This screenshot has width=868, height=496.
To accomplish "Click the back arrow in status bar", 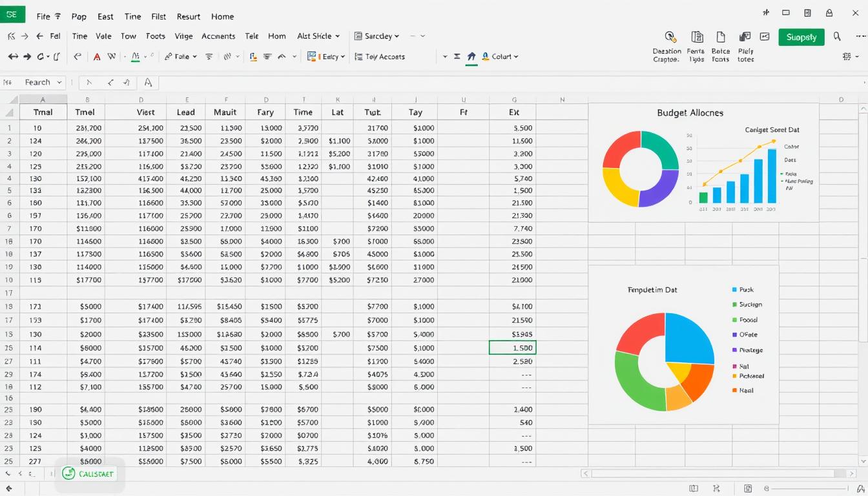I will pyautogui.click(x=9, y=489).
